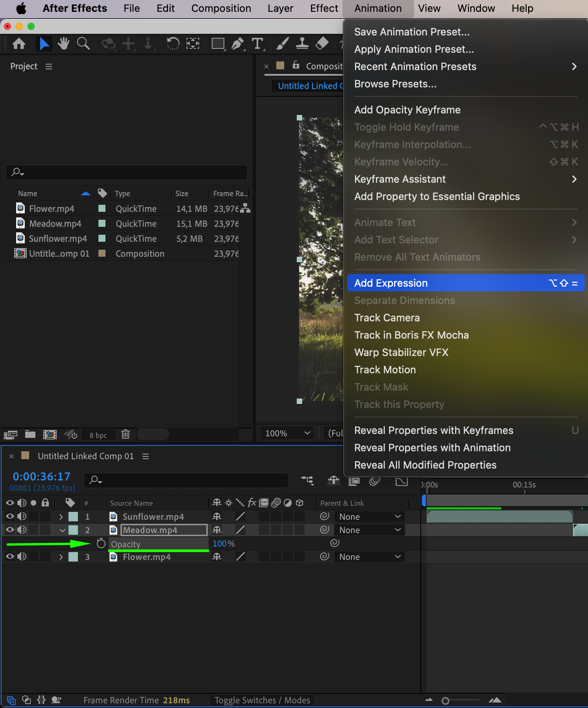Click the Opacity stopwatch icon

pos(101,544)
